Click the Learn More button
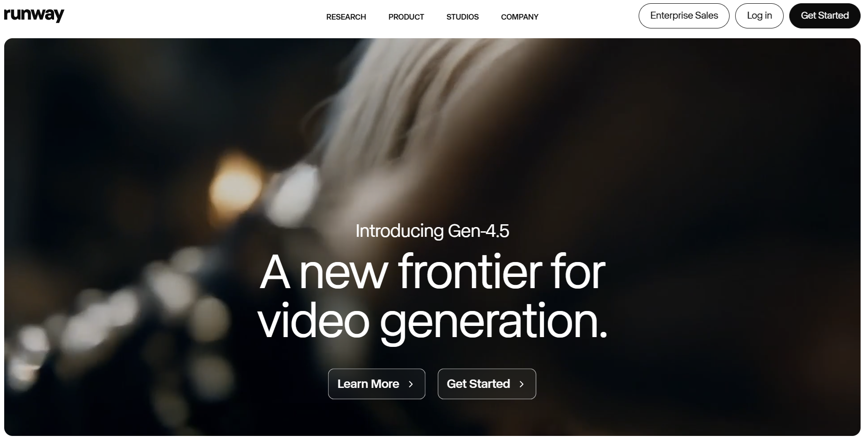Image resolution: width=868 pixels, height=442 pixels. click(x=377, y=384)
